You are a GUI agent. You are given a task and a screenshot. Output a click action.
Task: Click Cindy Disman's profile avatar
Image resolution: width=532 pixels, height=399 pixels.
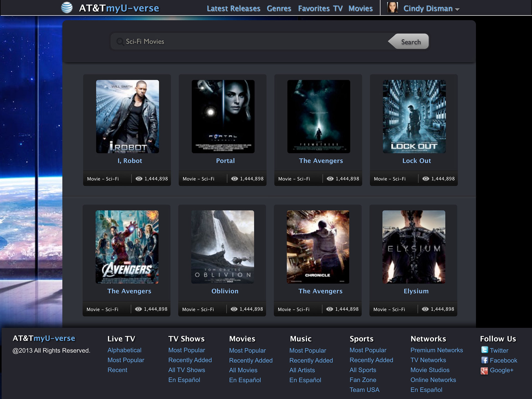(392, 7)
